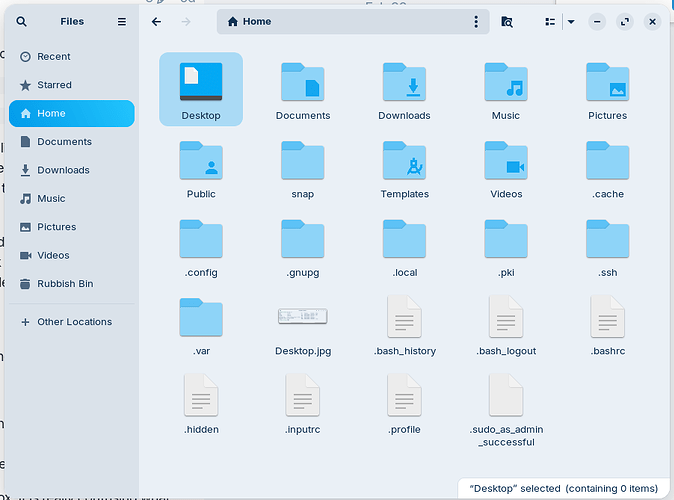
Task: Click the Files title in sidebar header
Action: click(72, 21)
